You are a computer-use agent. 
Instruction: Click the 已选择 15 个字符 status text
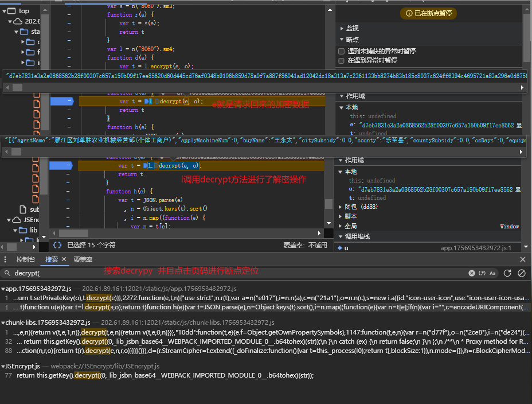click(91, 245)
